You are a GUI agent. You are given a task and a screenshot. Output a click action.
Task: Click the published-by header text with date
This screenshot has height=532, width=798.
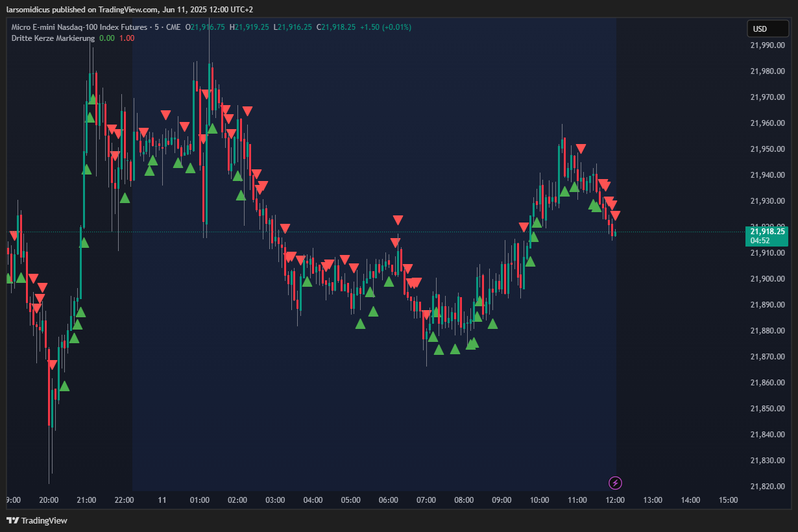tap(130, 10)
